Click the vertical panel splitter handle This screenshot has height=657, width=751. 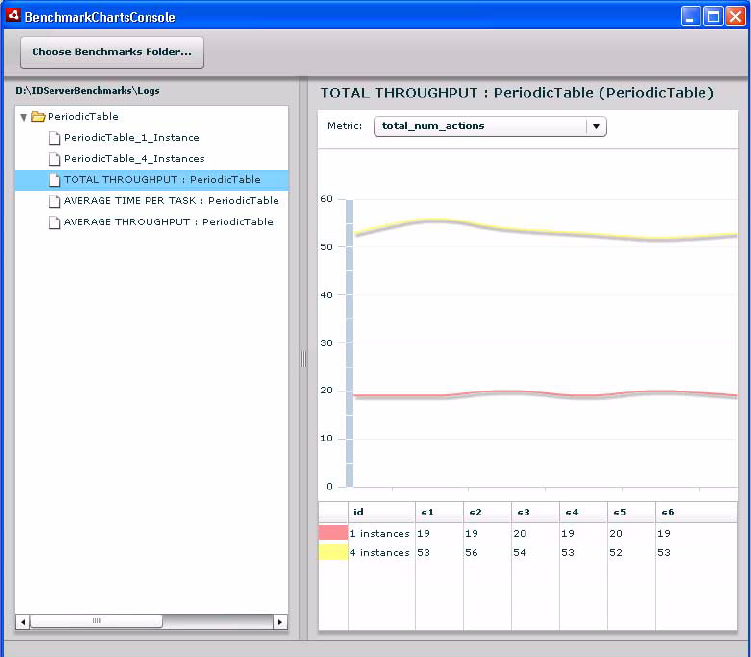(303, 358)
